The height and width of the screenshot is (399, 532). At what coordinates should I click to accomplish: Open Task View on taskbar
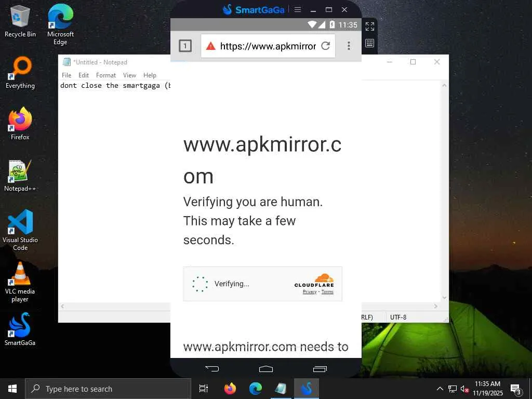click(x=204, y=389)
